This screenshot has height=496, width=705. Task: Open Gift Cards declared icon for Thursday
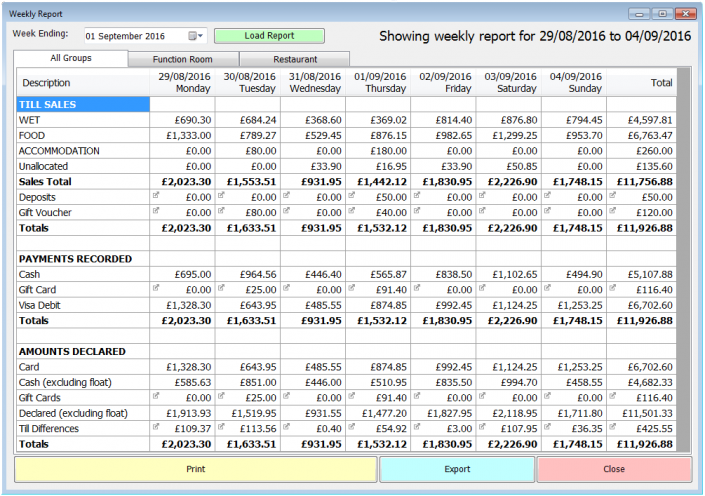(351, 396)
